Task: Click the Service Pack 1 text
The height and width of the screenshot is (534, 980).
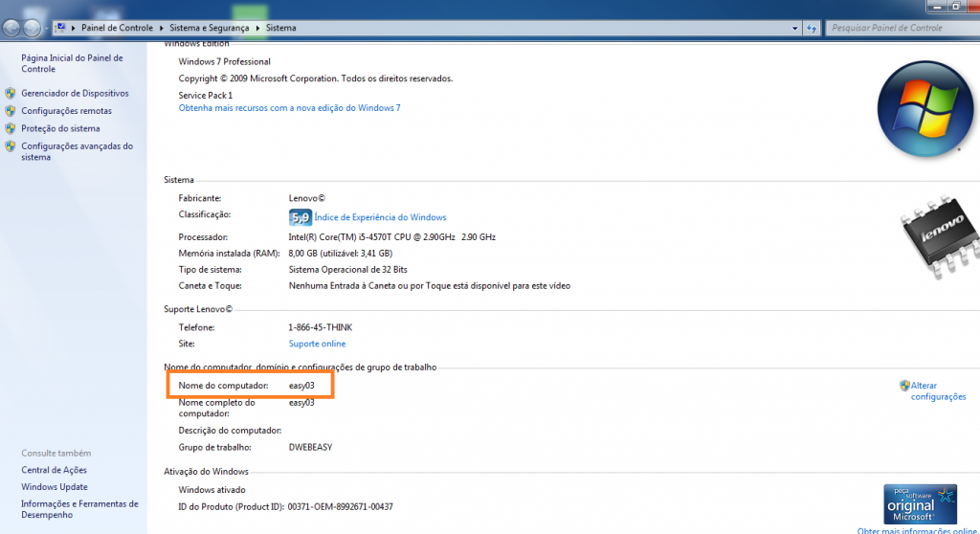Action: coord(205,96)
